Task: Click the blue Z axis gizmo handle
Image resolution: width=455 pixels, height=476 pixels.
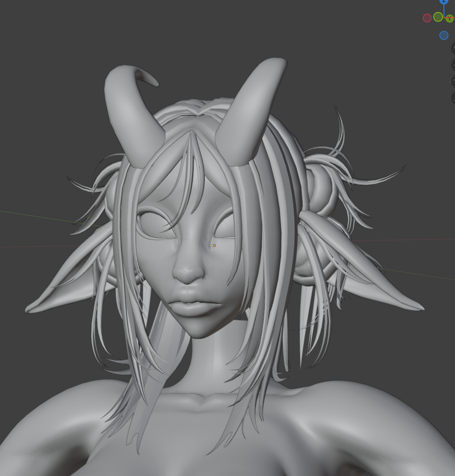Action: pos(444,2)
